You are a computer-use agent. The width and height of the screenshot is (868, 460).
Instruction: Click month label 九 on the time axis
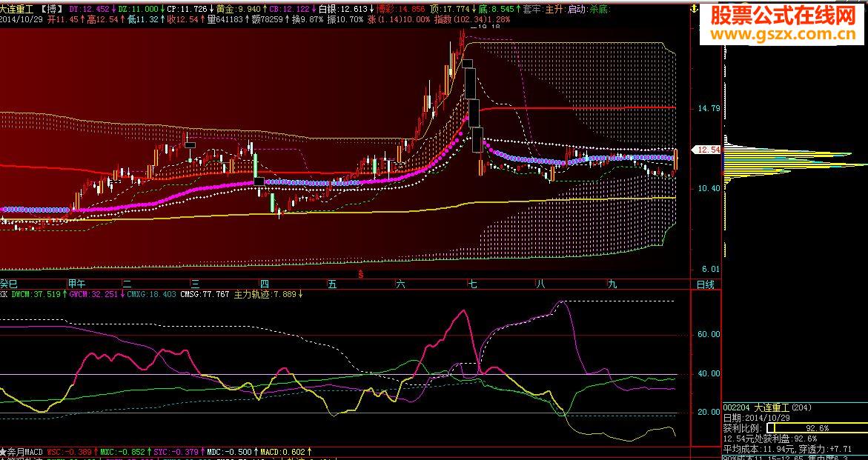[x=612, y=284]
